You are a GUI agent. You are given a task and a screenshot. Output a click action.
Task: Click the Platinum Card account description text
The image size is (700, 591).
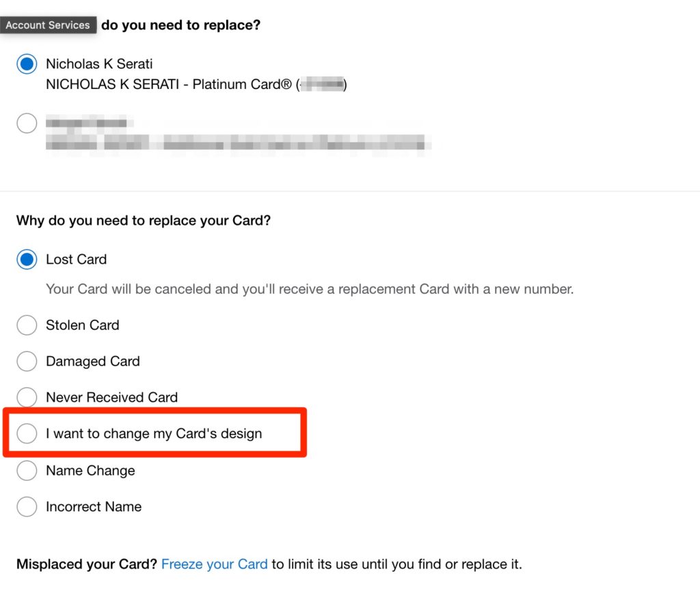[x=195, y=84]
